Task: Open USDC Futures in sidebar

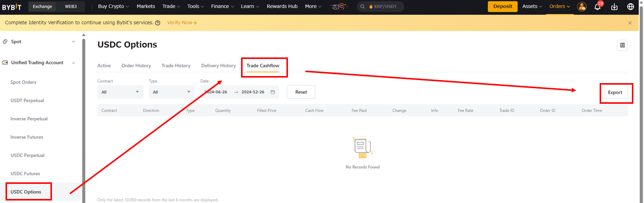Action: [x=25, y=174]
